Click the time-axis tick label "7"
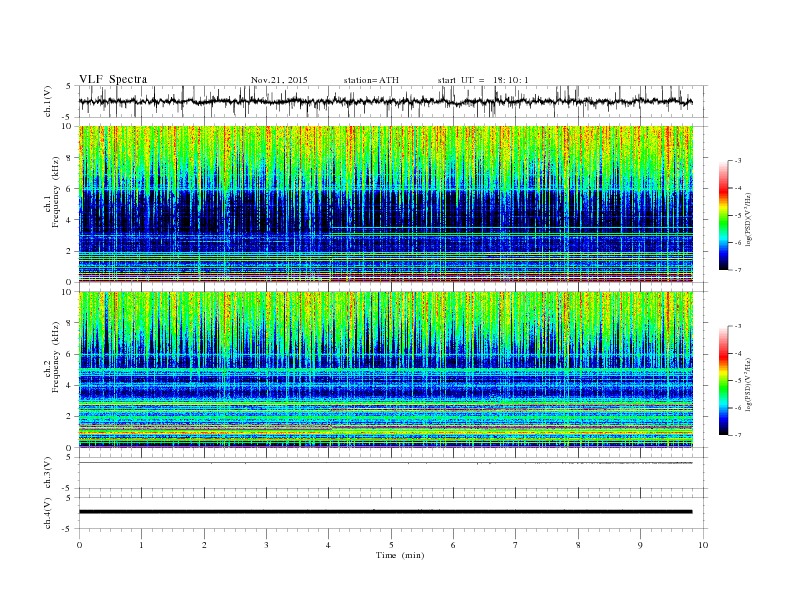This screenshot has height=612, width=792. pyautogui.click(x=516, y=545)
